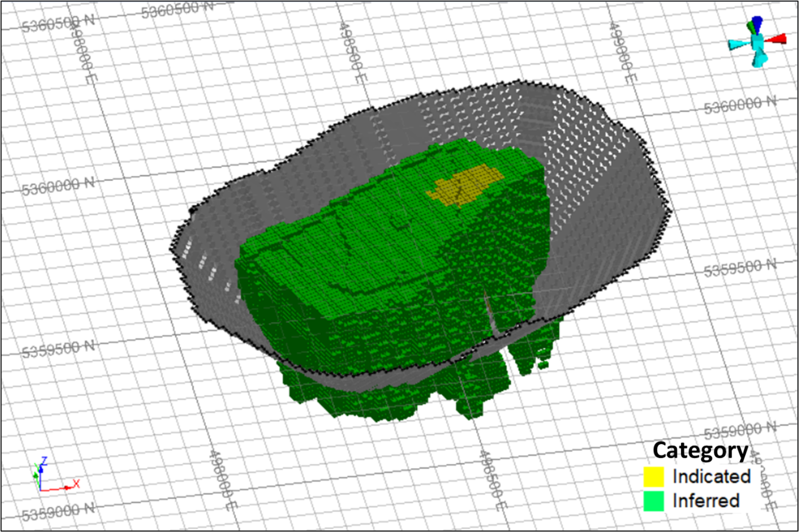Click the red X axis label on the triad

click(76, 484)
